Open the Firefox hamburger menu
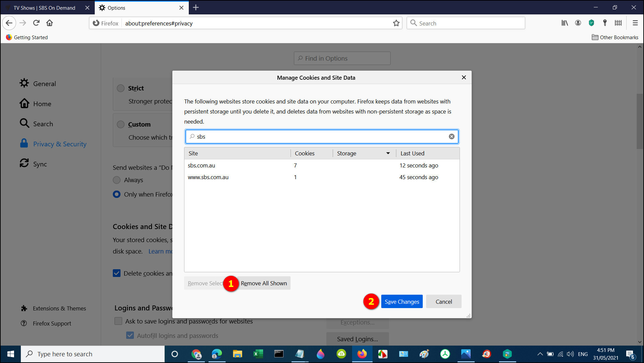 635,23
